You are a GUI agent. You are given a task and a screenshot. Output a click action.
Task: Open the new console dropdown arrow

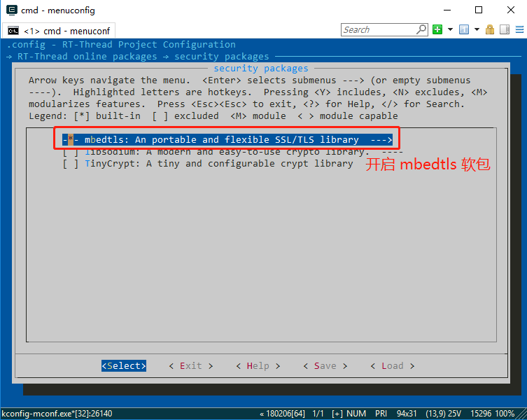451,29
